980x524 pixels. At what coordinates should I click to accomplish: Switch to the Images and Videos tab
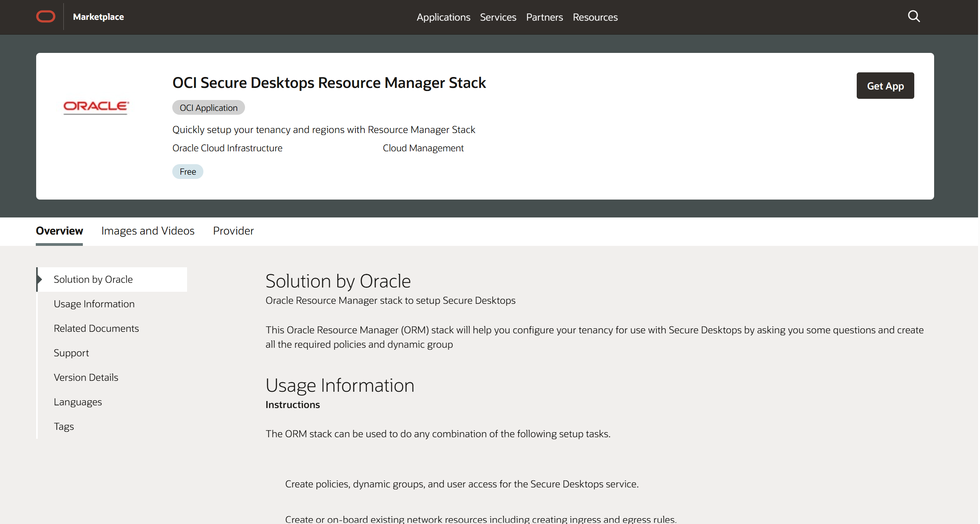tap(148, 231)
